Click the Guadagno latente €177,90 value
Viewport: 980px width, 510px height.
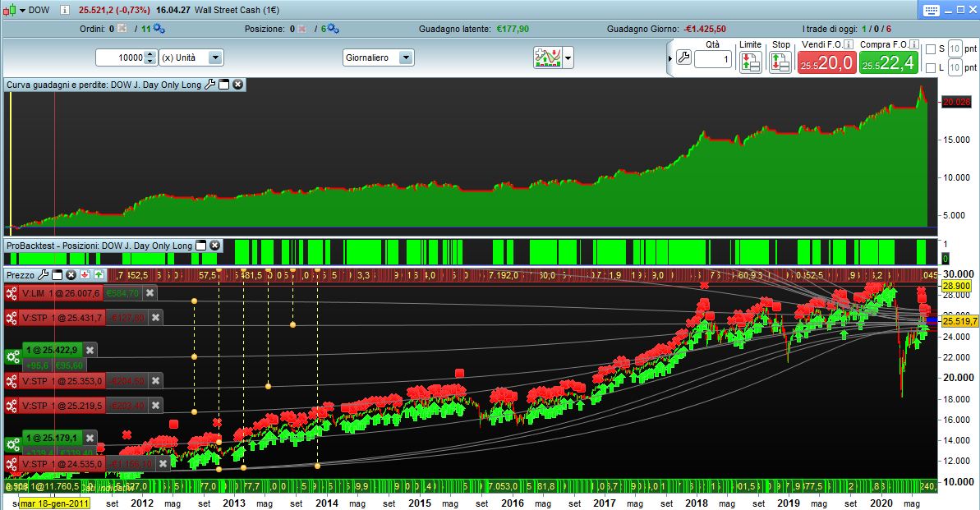(x=513, y=29)
